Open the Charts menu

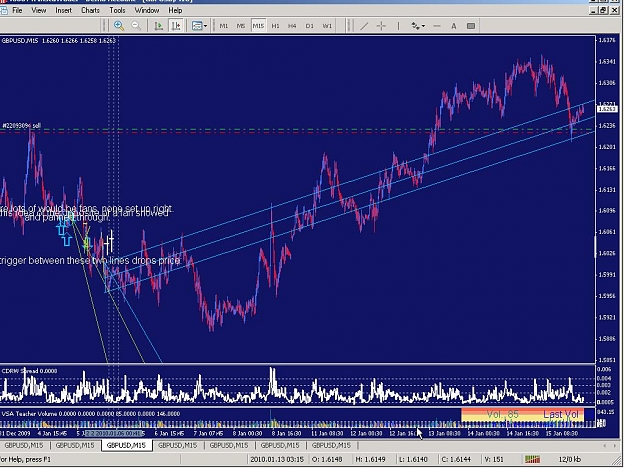pyautogui.click(x=90, y=10)
